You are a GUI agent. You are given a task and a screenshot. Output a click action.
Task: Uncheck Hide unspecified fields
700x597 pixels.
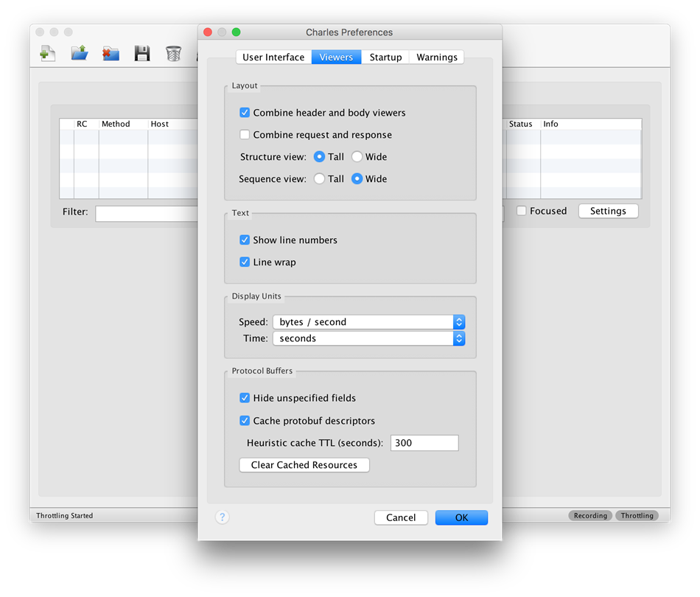245,398
